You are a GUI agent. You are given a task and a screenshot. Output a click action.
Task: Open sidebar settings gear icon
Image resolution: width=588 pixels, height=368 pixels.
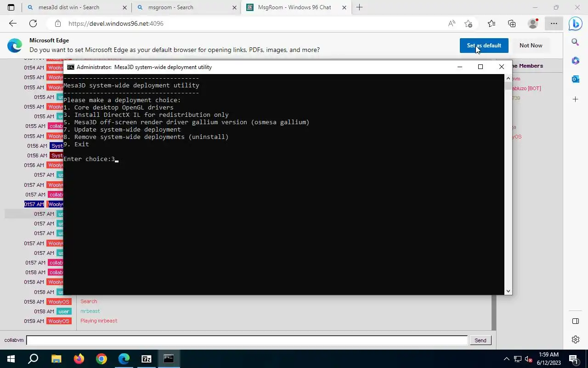[x=575, y=339]
